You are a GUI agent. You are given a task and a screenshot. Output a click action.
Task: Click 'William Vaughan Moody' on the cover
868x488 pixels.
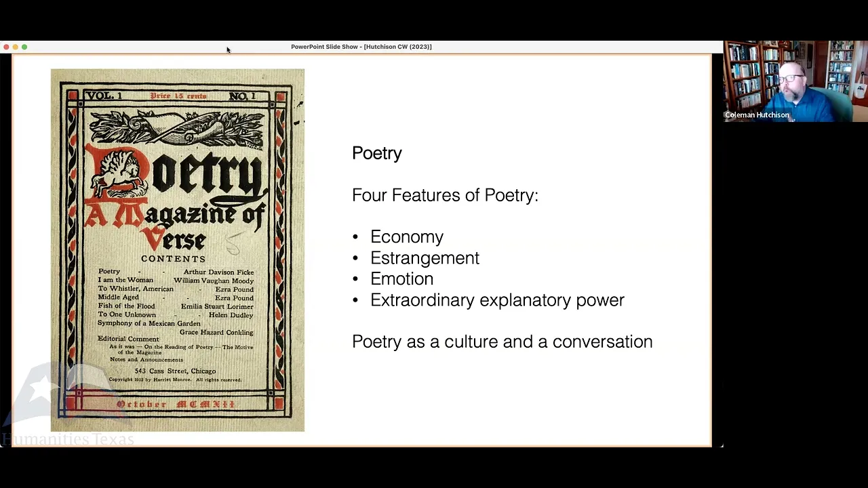(214, 281)
